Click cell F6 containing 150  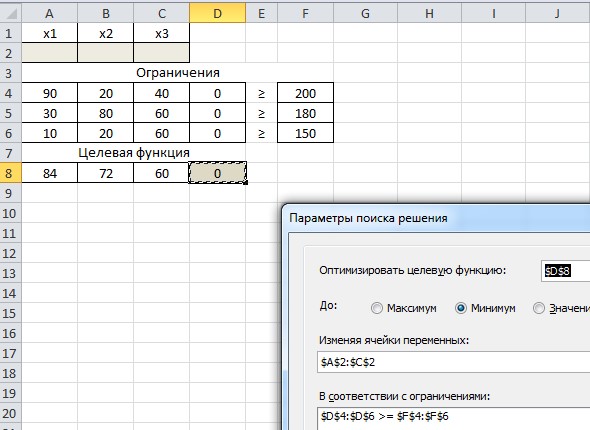[x=305, y=133]
